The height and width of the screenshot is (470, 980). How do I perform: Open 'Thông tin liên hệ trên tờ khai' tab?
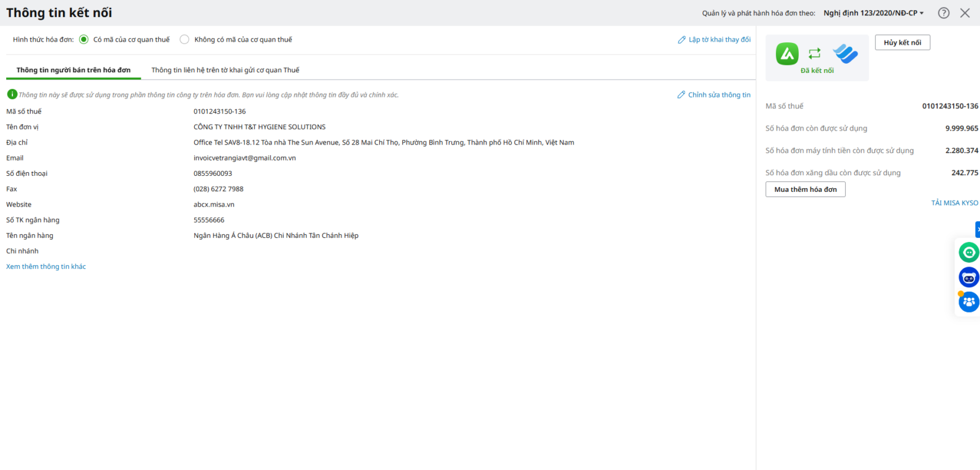tap(225, 70)
